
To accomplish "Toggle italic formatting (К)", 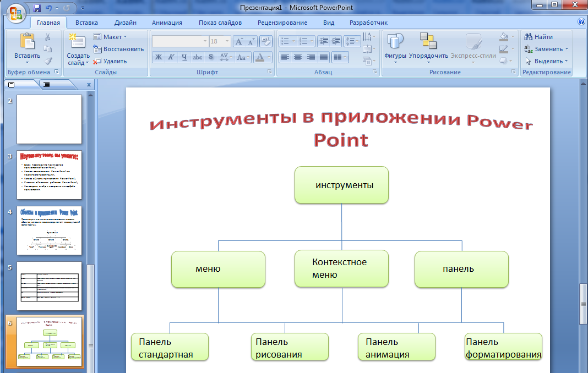I will tap(171, 57).
